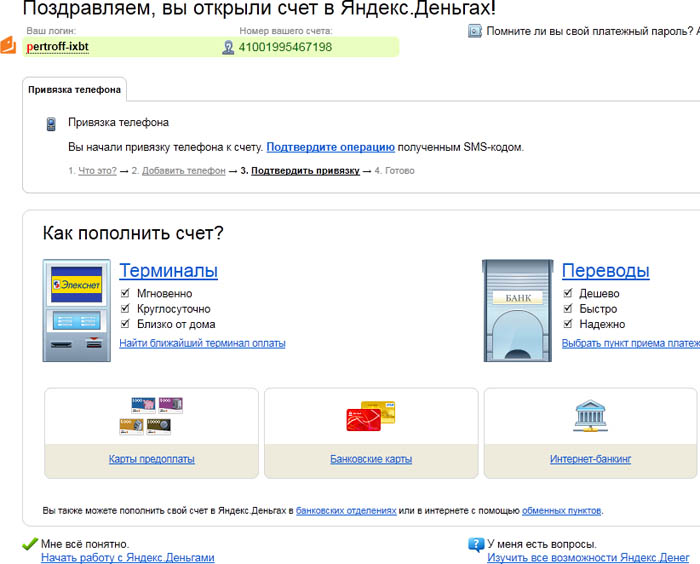The width and height of the screenshot is (700, 564).
Task: Click the blue question mark icon
Action: (x=476, y=544)
